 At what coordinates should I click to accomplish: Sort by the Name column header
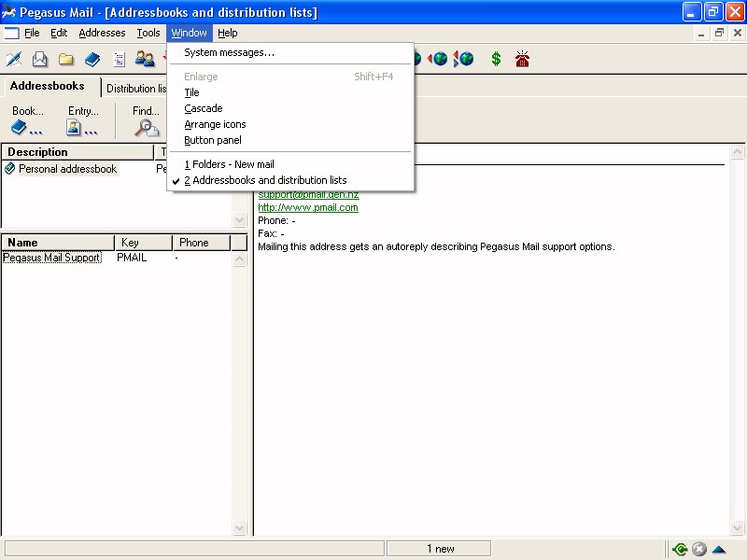coord(58,243)
